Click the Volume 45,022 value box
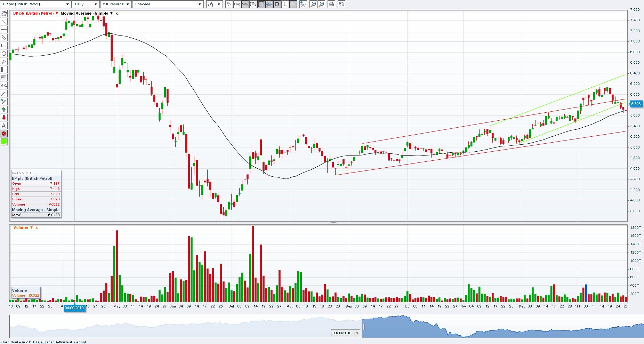This screenshot has height=344, width=644. [25, 296]
